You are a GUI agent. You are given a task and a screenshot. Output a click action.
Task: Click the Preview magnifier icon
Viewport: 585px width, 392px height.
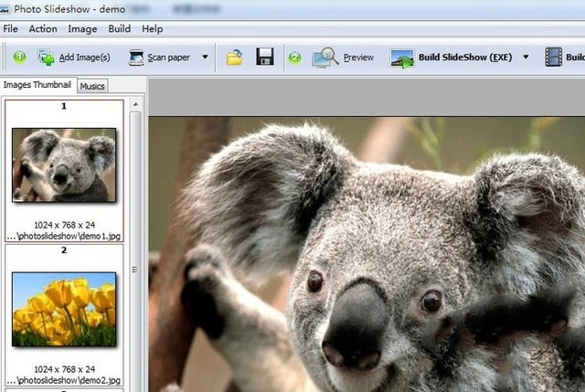(x=325, y=58)
